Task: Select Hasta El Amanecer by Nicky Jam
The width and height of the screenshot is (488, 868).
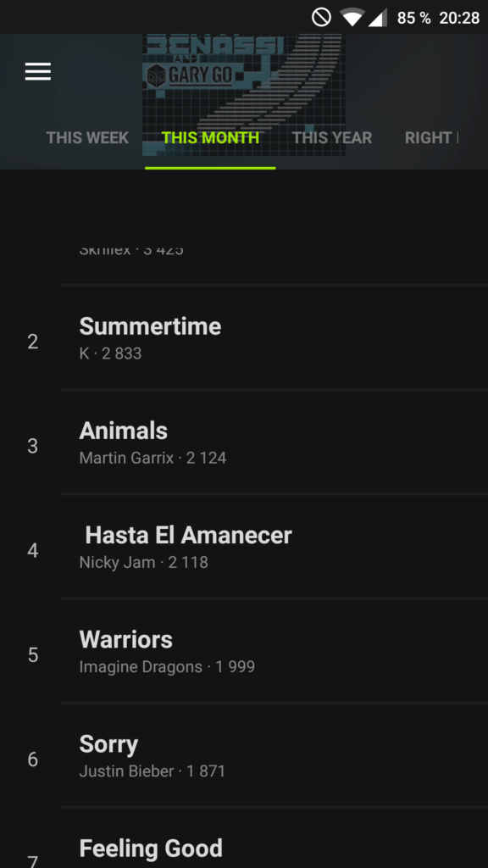Action: coord(274,547)
